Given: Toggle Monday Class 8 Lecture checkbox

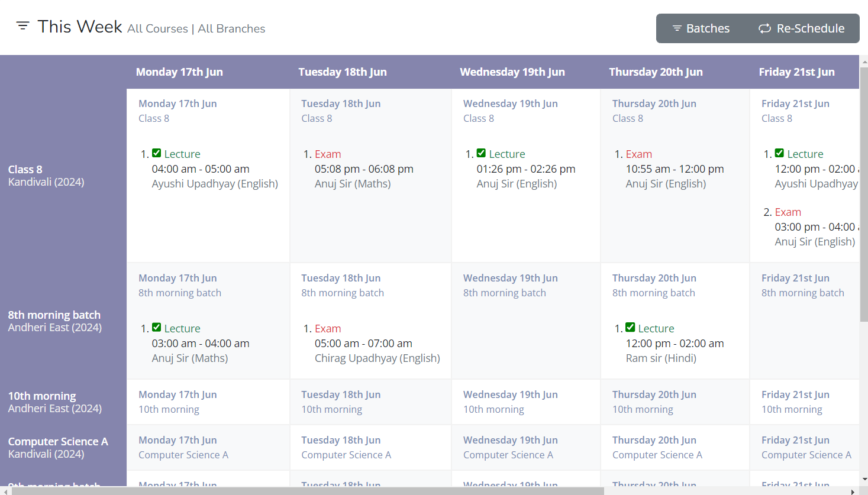Looking at the screenshot, I should [x=157, y=153].
